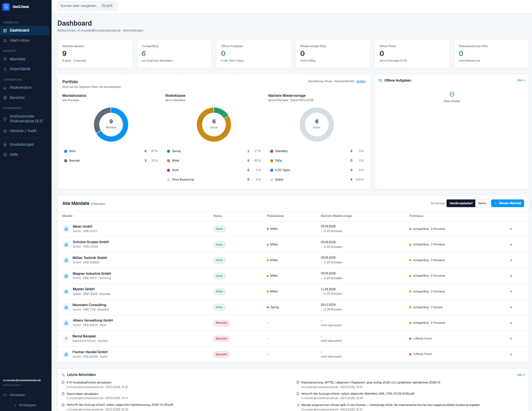Click the Institutionelle Risikoanalyse shield icon

point(5,119)
